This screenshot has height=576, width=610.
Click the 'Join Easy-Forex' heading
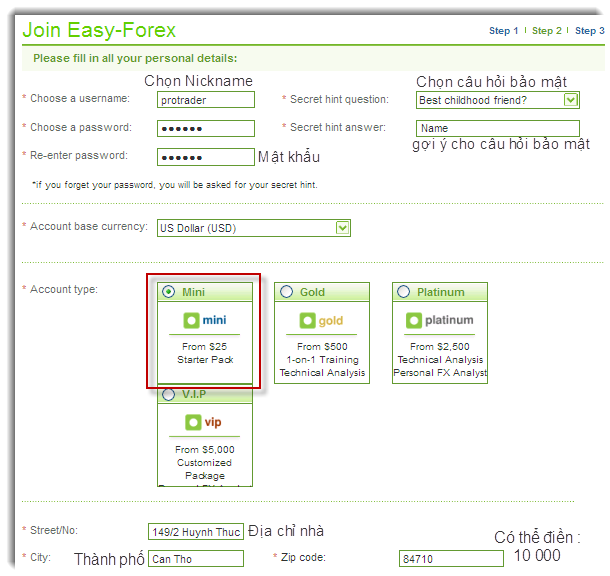point(99,30)
